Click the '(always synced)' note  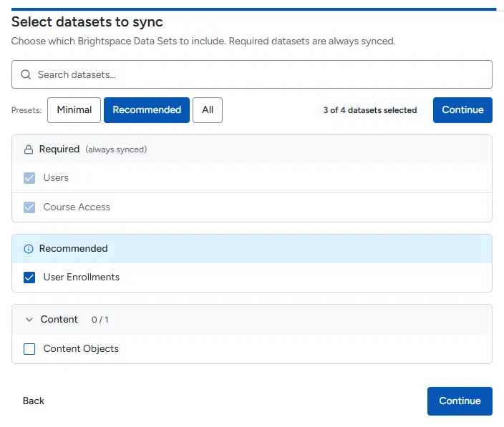[x=116, y=149]
